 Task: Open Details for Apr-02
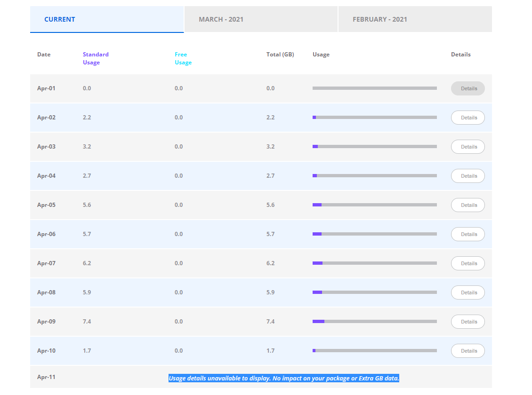click(468, 118)
